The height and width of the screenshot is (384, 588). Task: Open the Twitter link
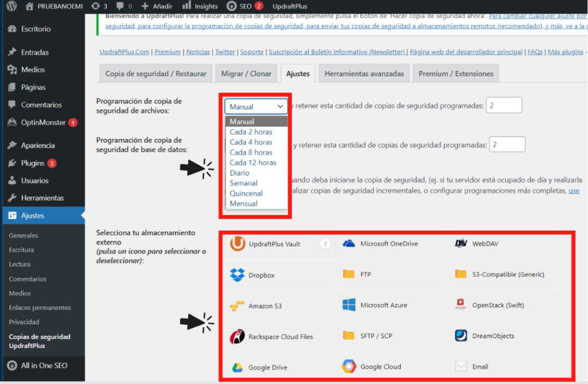click(x=225, y=52)
